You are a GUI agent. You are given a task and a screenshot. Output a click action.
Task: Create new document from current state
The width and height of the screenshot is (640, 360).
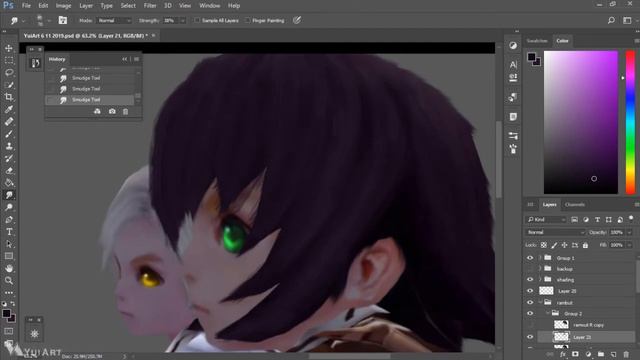[97, 111]
